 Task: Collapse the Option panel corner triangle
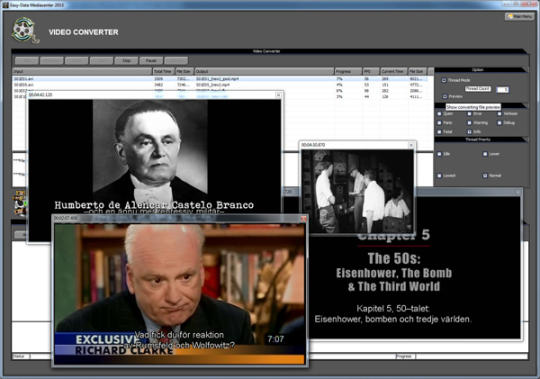[525, 70]
